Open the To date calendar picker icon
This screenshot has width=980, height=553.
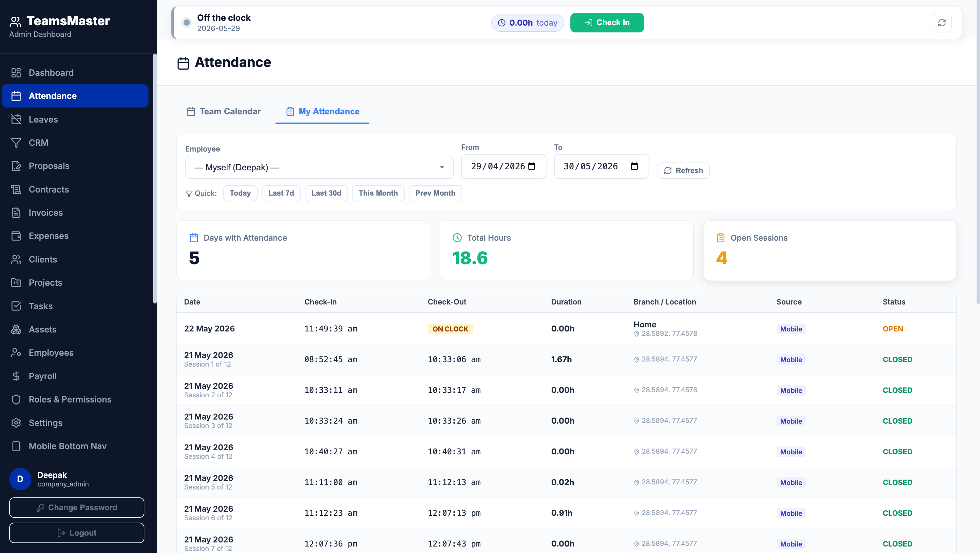634,166
